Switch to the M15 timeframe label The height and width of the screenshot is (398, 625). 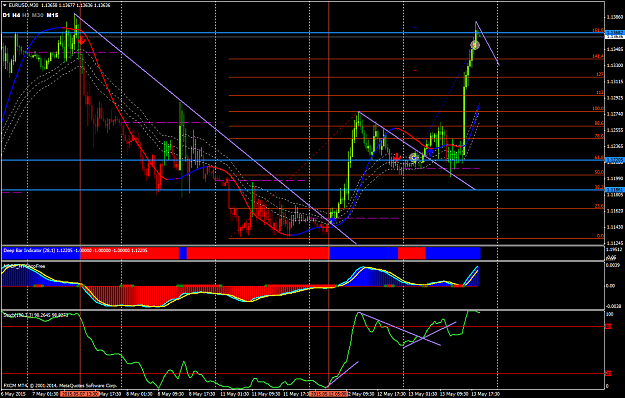click(52, 15)
